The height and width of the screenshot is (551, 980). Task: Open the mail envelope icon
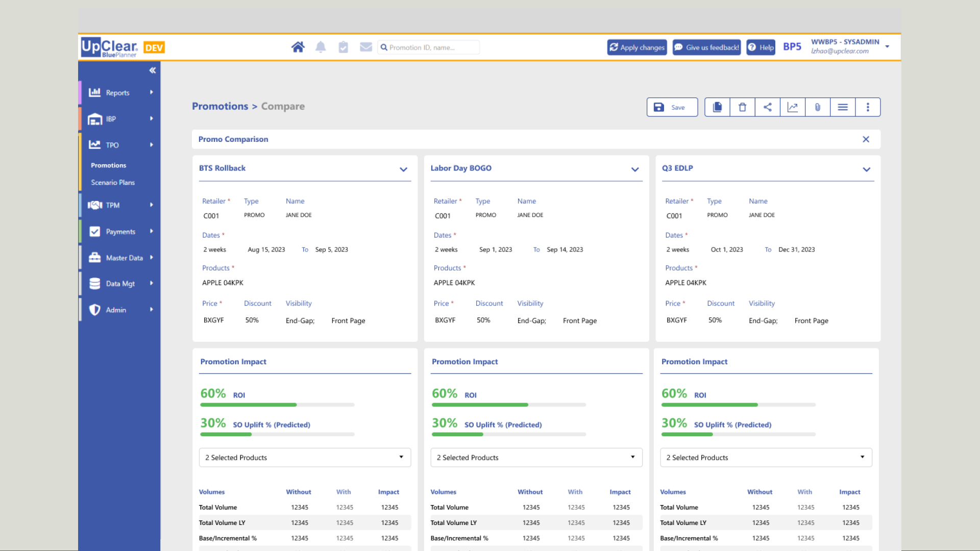tap(366, 47)
